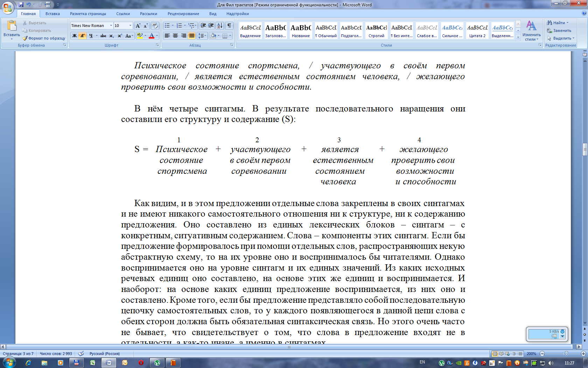The height and width of the screenshot is (368, 588).
Task: Apply the Название title style
Action: [301, 31]
